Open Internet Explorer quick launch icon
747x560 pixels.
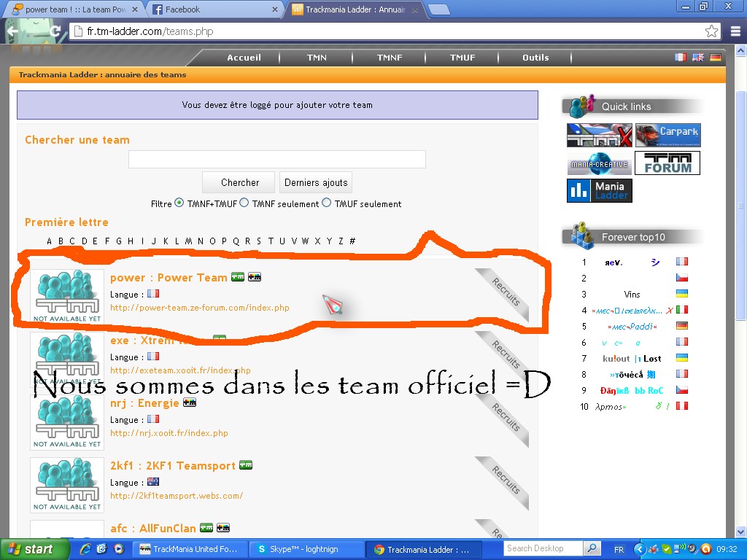pyautogui.click(x=86, y=549)
